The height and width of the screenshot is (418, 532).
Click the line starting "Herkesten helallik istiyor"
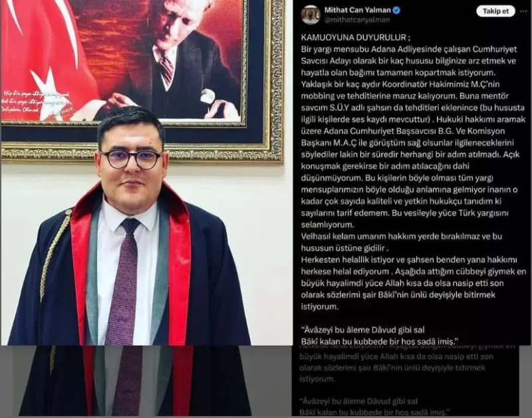[x=409, y=260]
